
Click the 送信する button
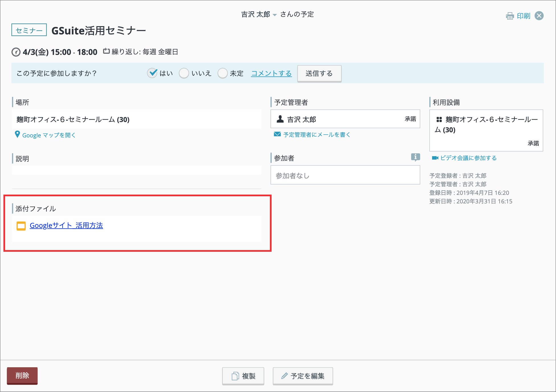[319, 74]
